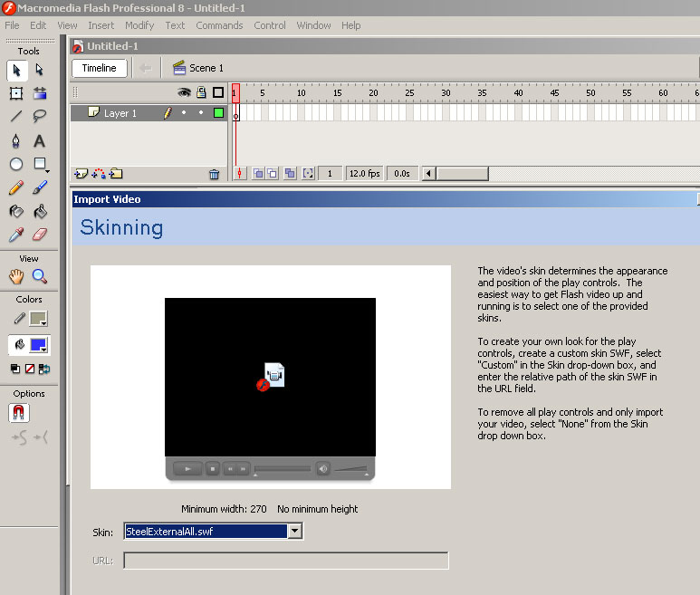Click the back arrow button

(146, 68)
